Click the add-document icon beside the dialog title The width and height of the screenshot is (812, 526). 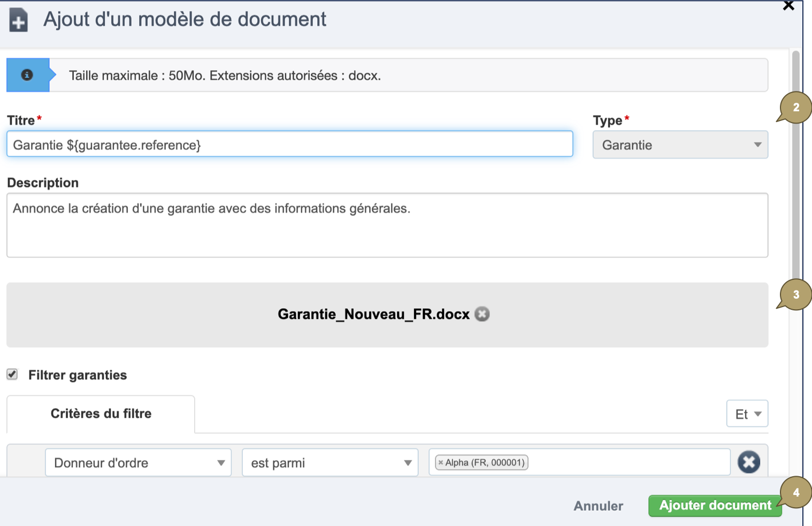pyautogui.click(x=18, y=20)
